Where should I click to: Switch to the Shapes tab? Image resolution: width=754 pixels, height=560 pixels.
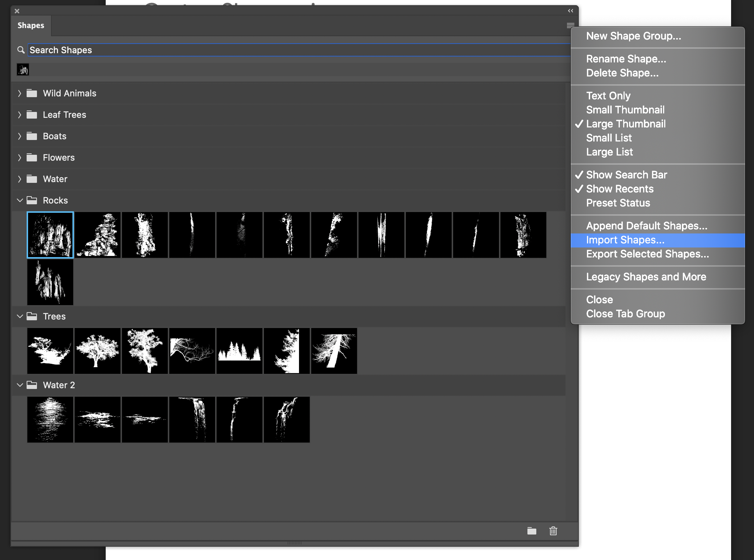[31, 25]
